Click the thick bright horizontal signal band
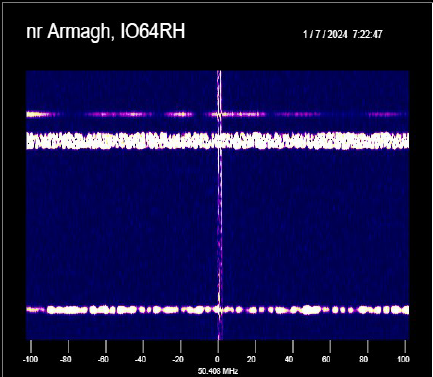This screenshot has width=433, height=377. click(x=217, y=140)
